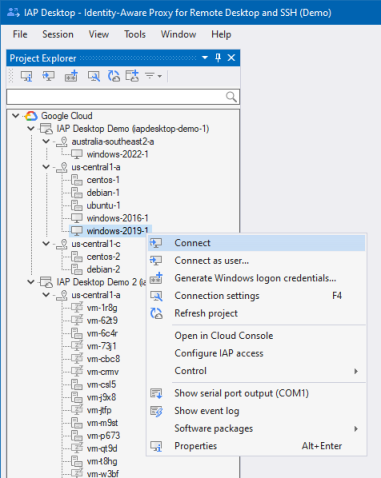Select windows-2019-1 instance

(117, 231)
